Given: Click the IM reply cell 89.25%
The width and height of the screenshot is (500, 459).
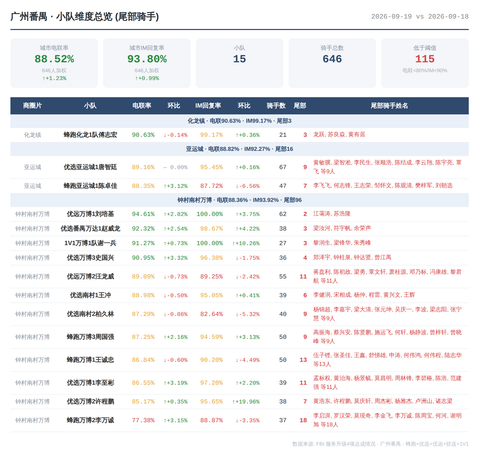Looking at the screenshot, I should click(x=211, y=277).
